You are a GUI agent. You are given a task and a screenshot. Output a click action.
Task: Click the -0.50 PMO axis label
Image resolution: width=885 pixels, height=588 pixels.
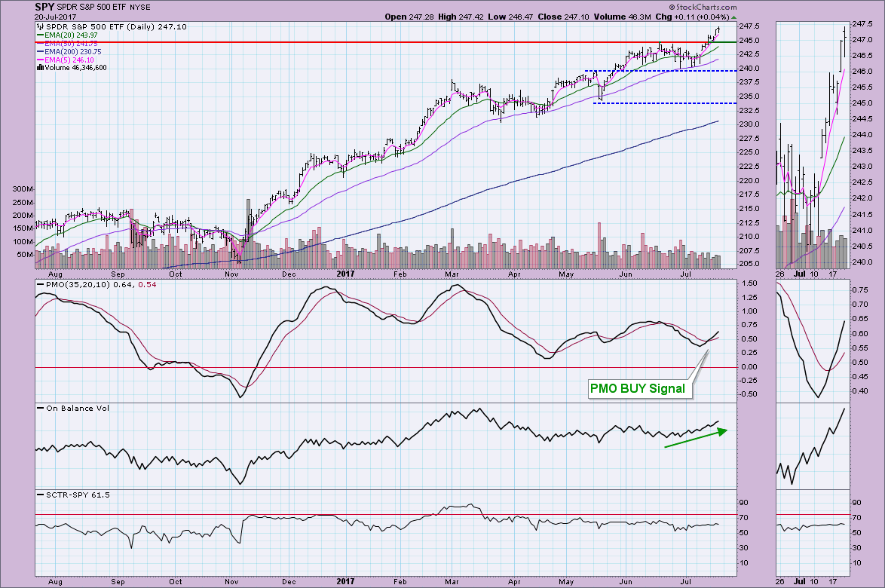(x=749, y=394)
